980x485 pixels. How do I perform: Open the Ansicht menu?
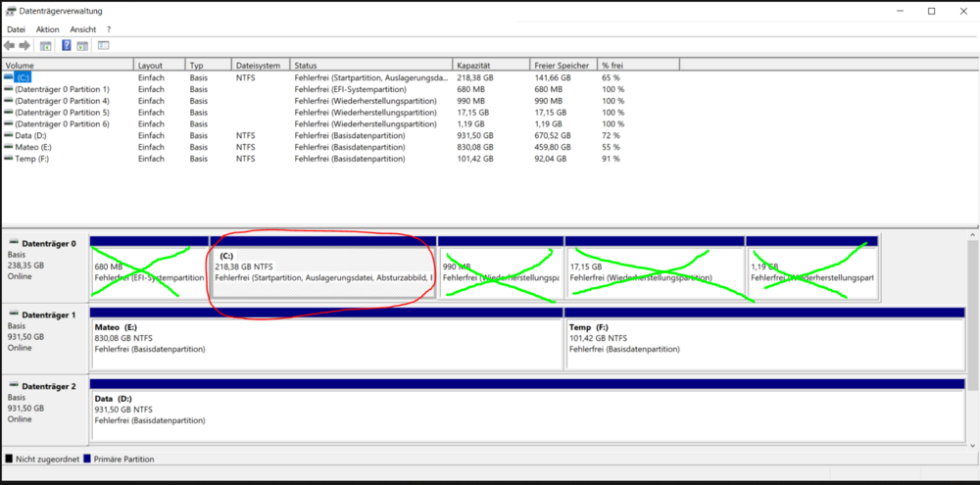pos(83,29)
